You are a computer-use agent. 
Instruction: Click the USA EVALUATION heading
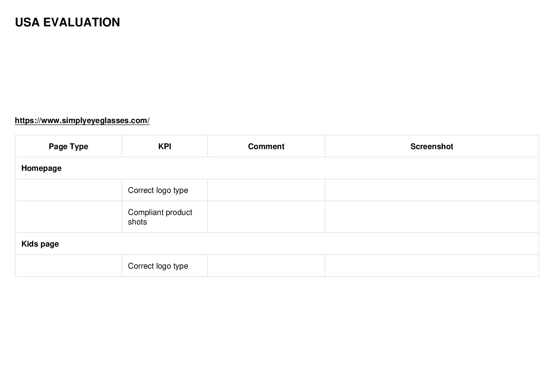[67, 22]
